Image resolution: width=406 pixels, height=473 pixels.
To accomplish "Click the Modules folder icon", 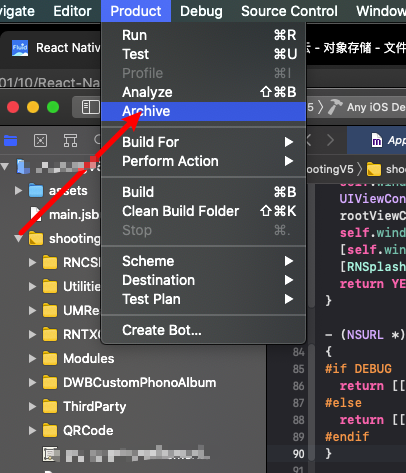I will tap(50, 358).
